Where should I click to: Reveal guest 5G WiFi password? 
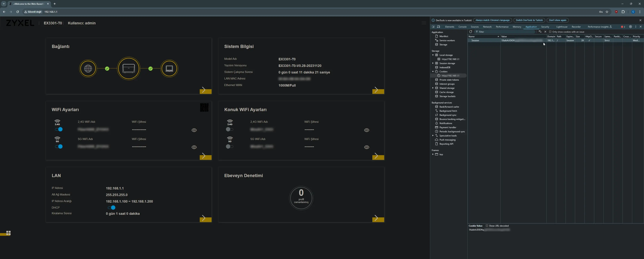click(367, 147)
